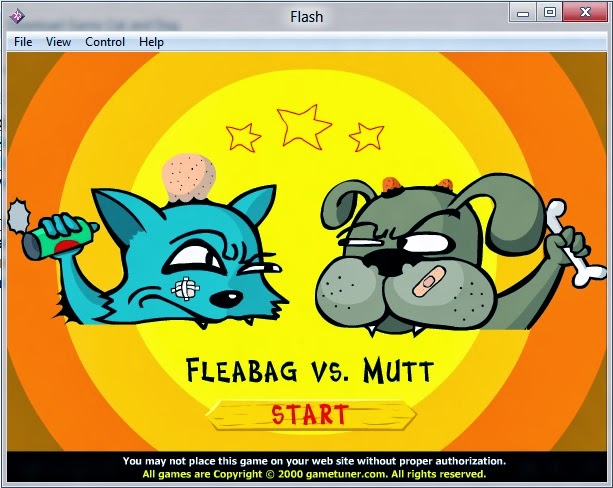Click the lump on the cat's head
The image size is (613, 488).
pos(189,178)
